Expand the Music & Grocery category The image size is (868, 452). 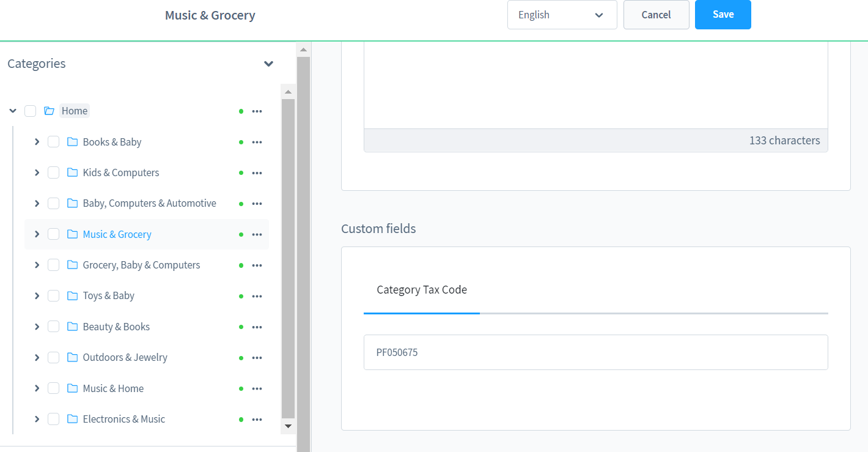37,234
